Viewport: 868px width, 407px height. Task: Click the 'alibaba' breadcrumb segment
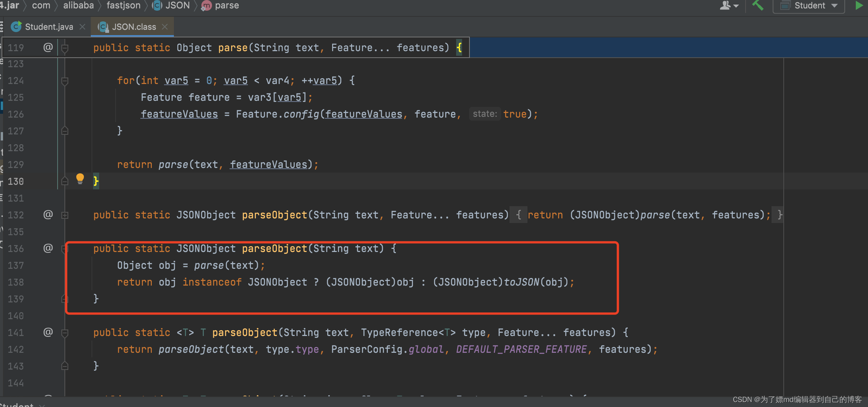[79, 5]
